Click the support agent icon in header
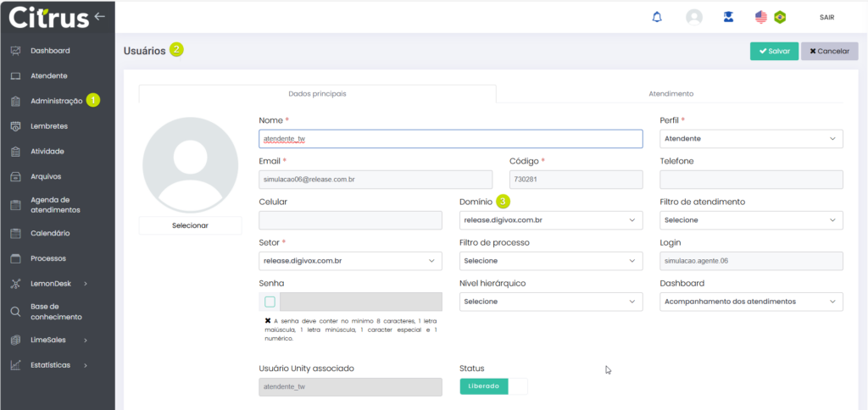The width and height of the screenshot is (868, 410). (x=728, y=17)
